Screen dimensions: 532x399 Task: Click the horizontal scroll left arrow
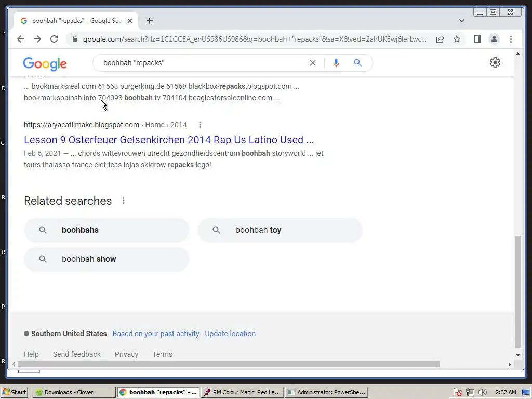pyautogui.click(x=14, y=364)
